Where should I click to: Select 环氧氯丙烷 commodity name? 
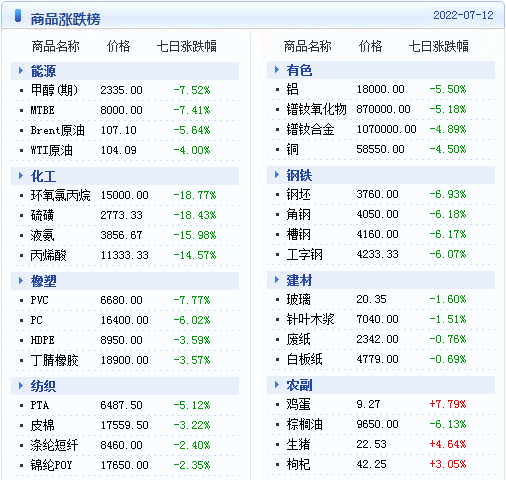(x=60, y=195)
